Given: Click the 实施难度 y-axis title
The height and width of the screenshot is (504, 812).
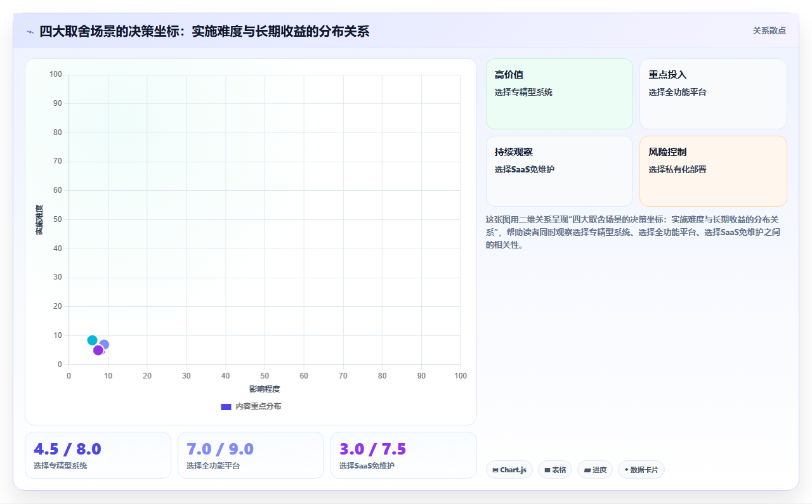Looking at the screenshot, I should click(39, 219).
